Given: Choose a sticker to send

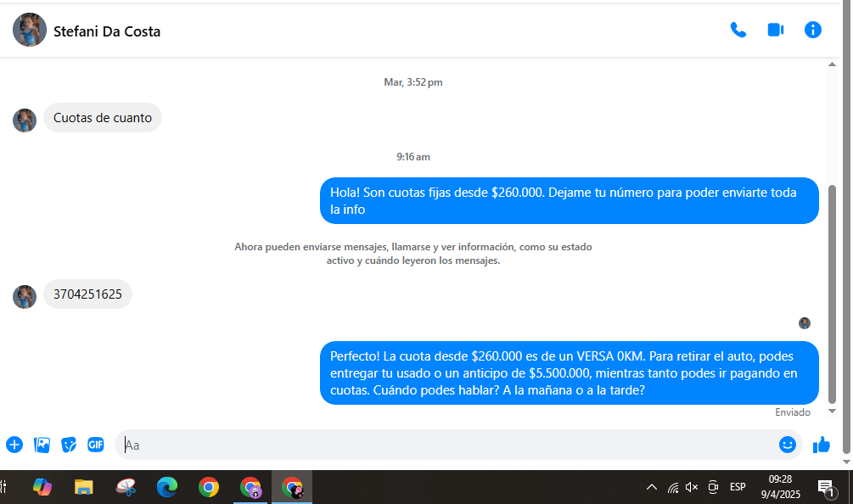Looking at the screenshot, I should click(69, 445).
